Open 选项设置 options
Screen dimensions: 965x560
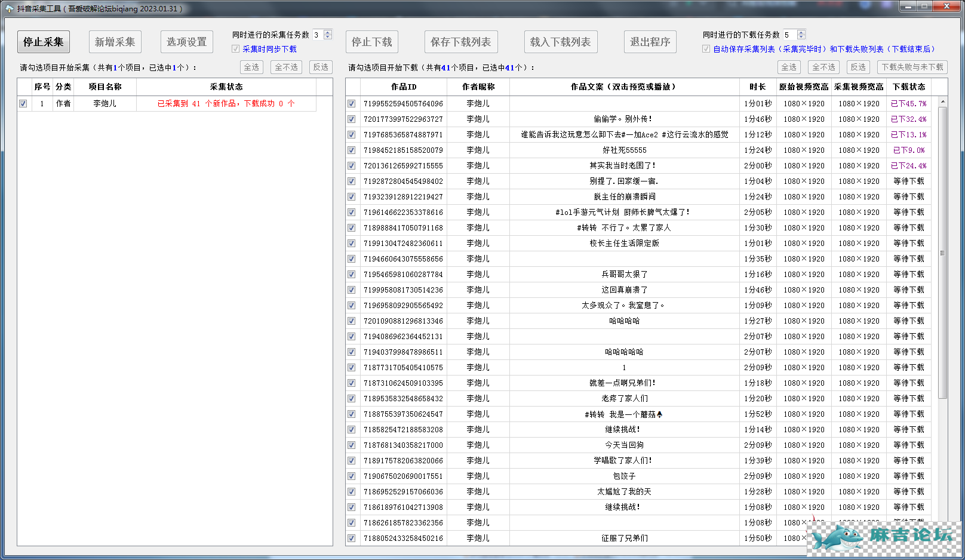pyautogui.click(x=187, y=42)
